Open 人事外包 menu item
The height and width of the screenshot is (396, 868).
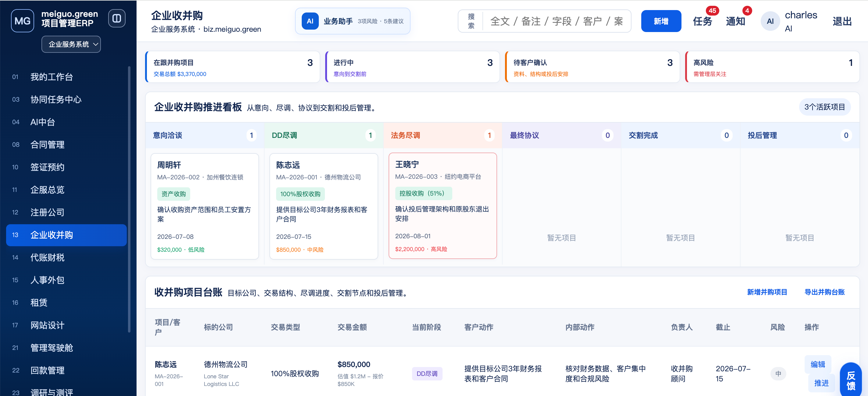click(66, 280)
